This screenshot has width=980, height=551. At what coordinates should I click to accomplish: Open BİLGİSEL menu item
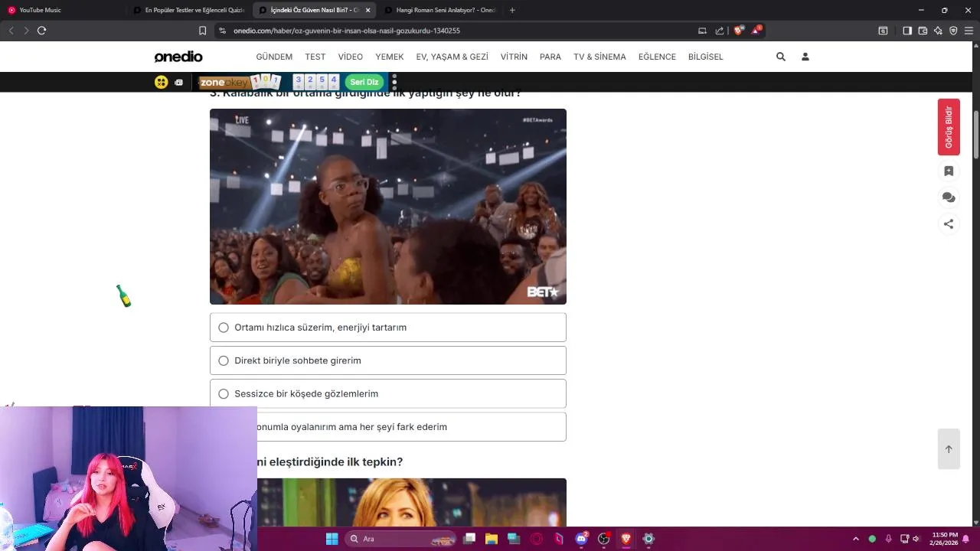coord(706,57)
